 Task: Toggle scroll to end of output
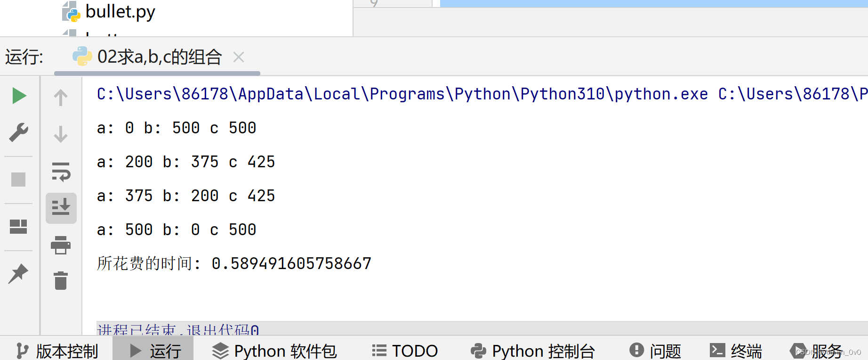(61, 208)
